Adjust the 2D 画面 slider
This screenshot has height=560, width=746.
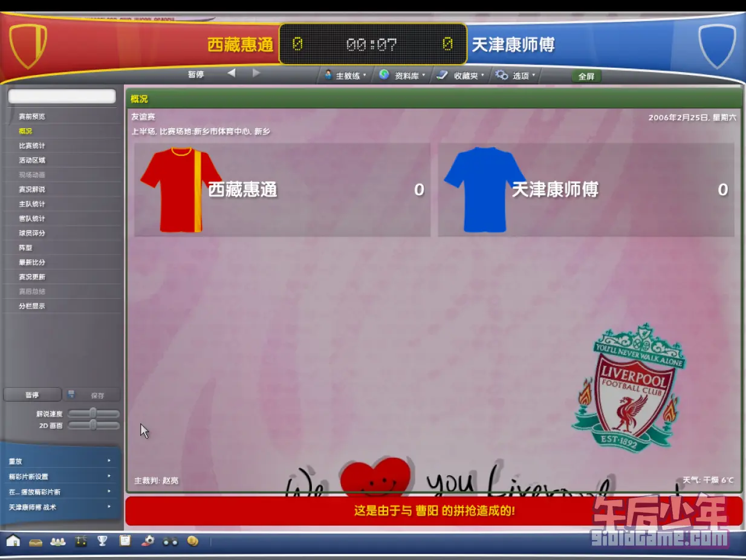tap(93, 425)
